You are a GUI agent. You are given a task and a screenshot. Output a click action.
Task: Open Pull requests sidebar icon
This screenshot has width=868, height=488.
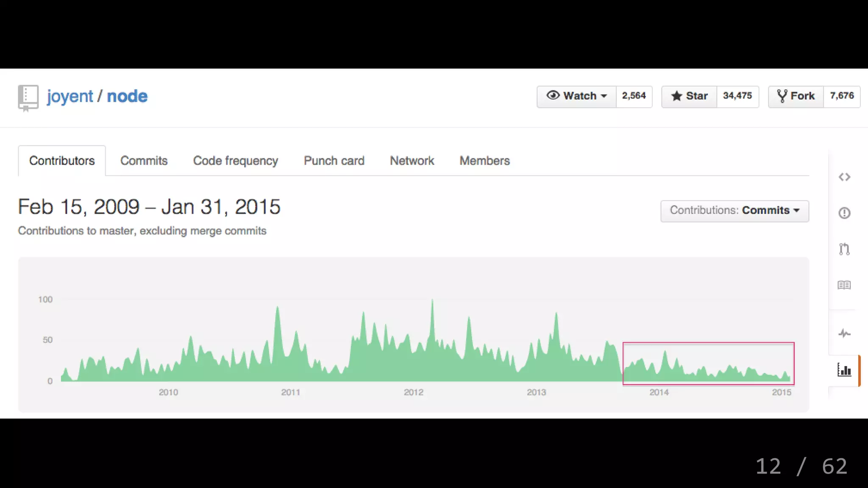[x=844, y=249]
